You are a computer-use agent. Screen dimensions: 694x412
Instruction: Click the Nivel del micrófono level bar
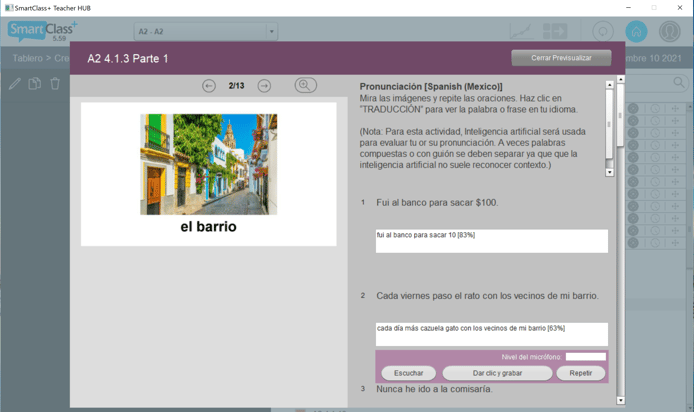click(x=586, y=357)
